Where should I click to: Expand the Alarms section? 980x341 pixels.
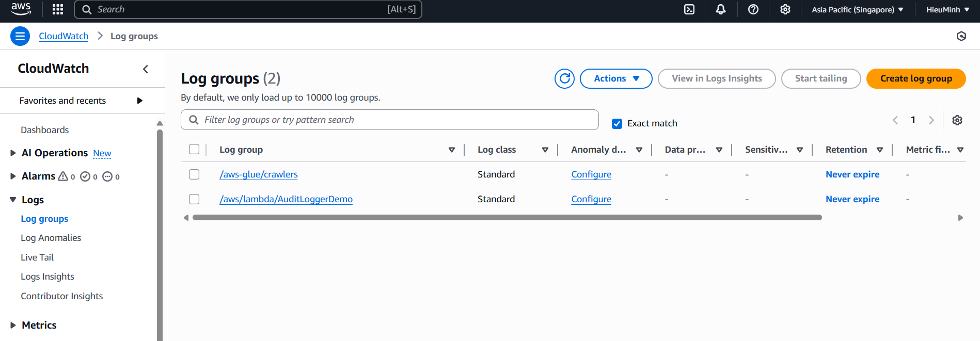[13, 176]
